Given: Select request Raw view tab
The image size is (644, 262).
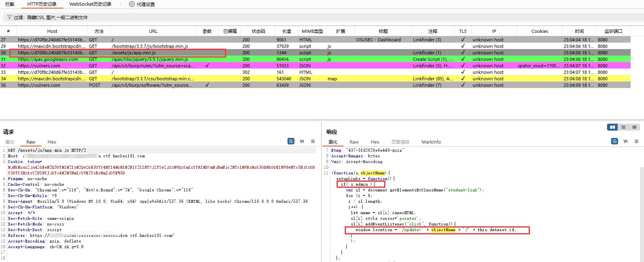Looking at the screenshot, I should point(31,142).
